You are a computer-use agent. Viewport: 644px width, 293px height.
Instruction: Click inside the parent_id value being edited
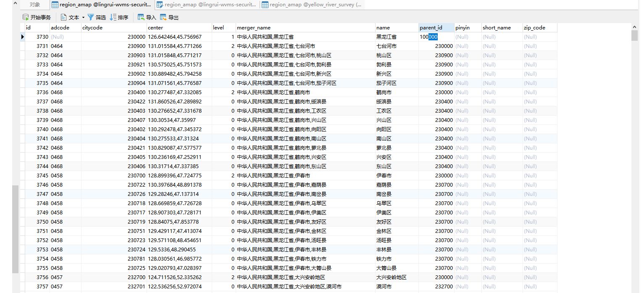pos(429,37)
